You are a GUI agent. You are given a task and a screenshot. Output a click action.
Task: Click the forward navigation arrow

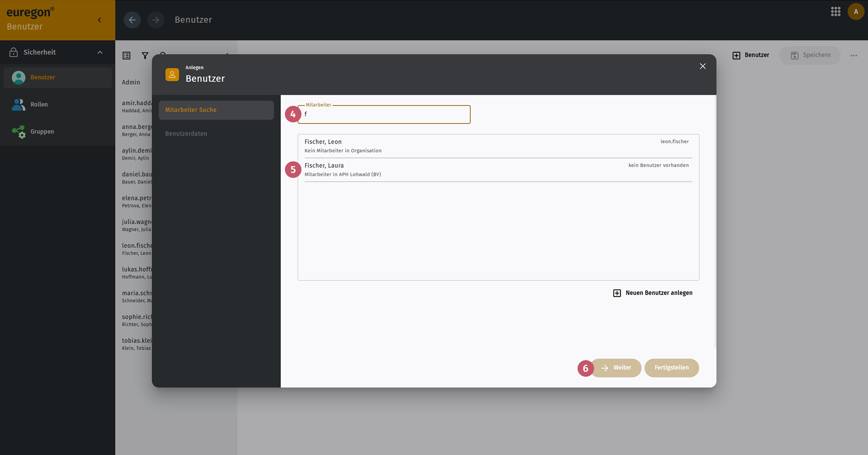point(156,20)
